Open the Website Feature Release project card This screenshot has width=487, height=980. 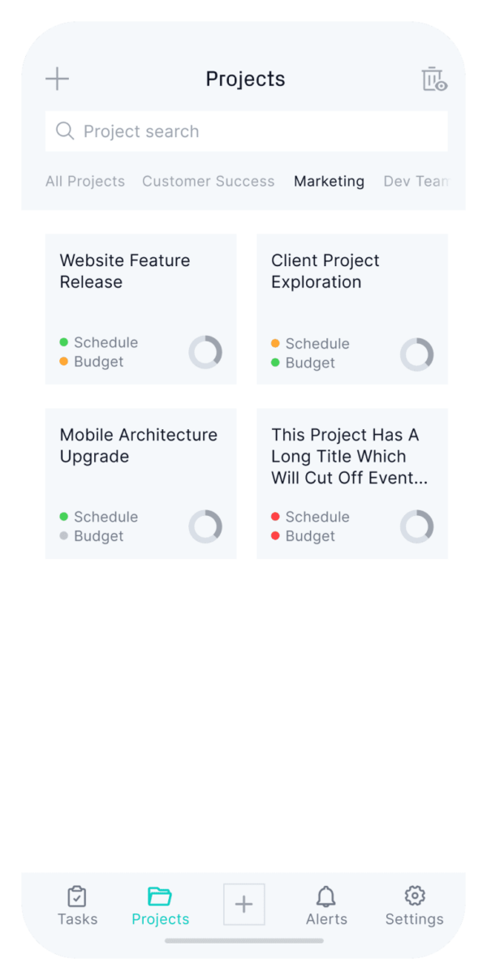pos(141,308)
